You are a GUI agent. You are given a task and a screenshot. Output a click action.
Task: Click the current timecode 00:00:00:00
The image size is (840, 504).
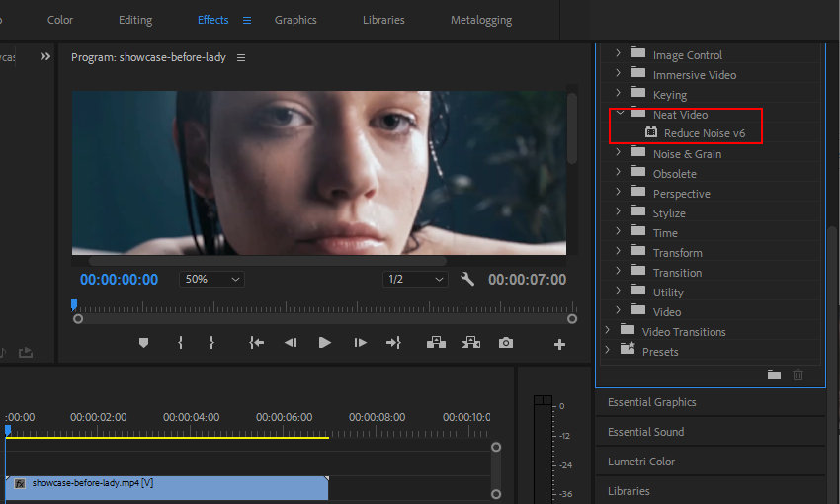point(119,280)
